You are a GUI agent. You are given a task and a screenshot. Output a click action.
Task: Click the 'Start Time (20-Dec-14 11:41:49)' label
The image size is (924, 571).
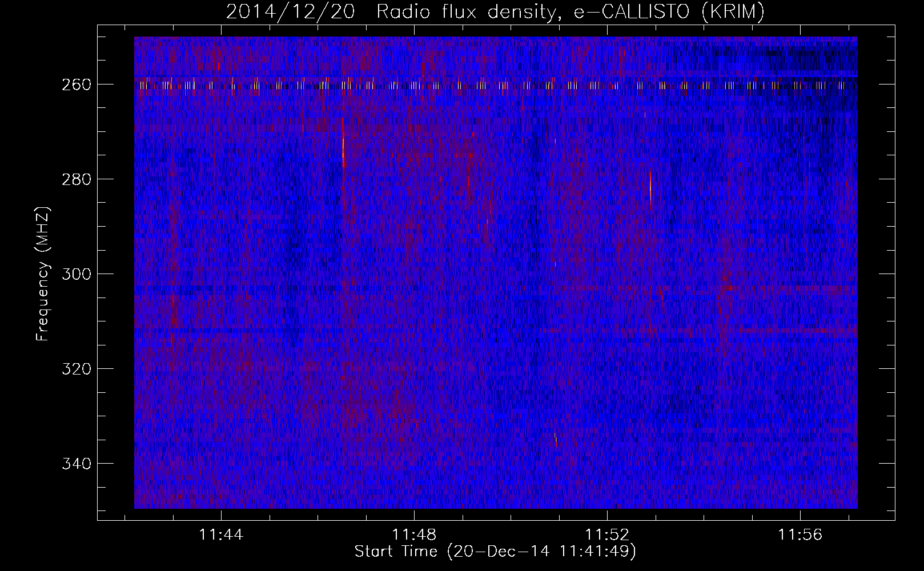tap(495, 552)
